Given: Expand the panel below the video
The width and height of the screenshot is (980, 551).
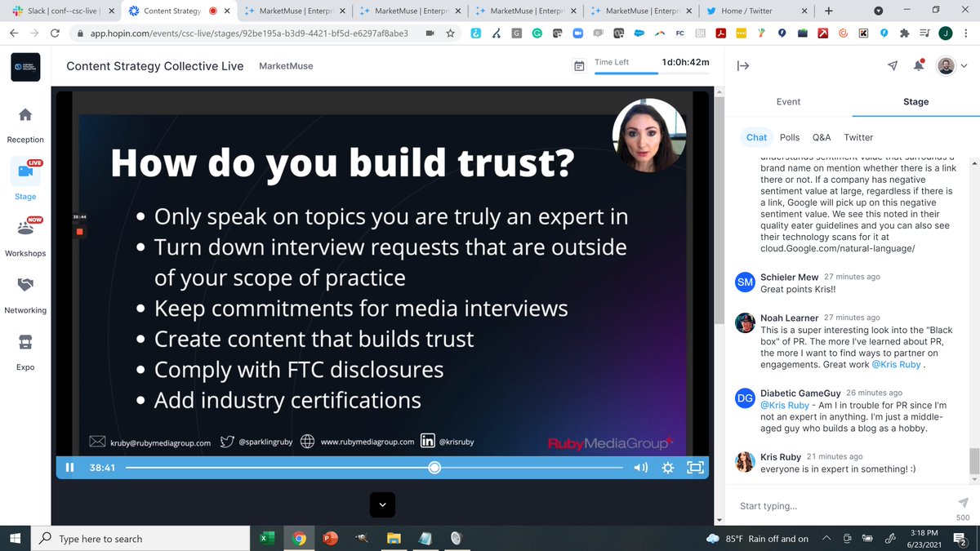Looking at the screenshot, I should coord(383,504).
